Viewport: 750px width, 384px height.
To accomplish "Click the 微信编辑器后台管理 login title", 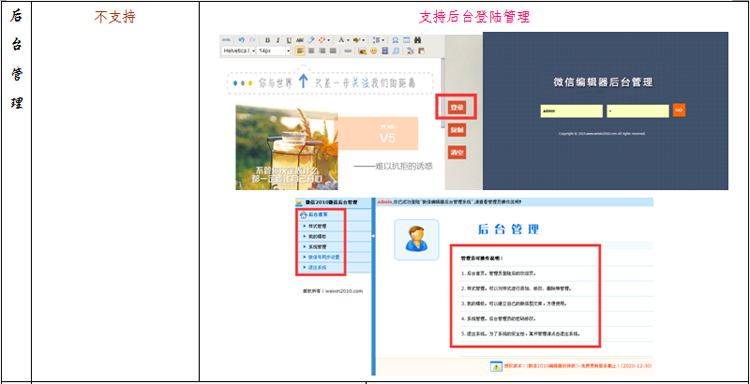I will click(x=603, y=82).
